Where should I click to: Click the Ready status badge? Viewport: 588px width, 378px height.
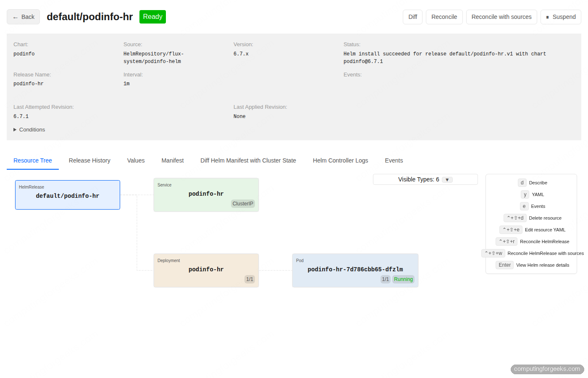152,17
